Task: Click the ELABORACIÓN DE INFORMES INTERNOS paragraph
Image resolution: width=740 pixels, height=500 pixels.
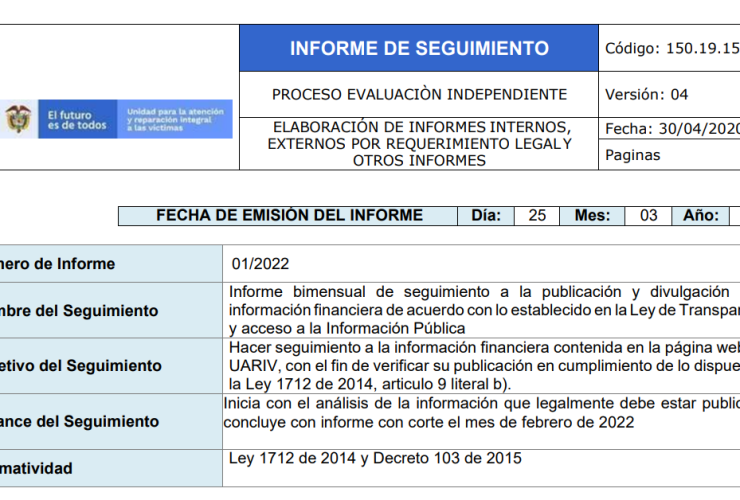Action: (419, 144)
